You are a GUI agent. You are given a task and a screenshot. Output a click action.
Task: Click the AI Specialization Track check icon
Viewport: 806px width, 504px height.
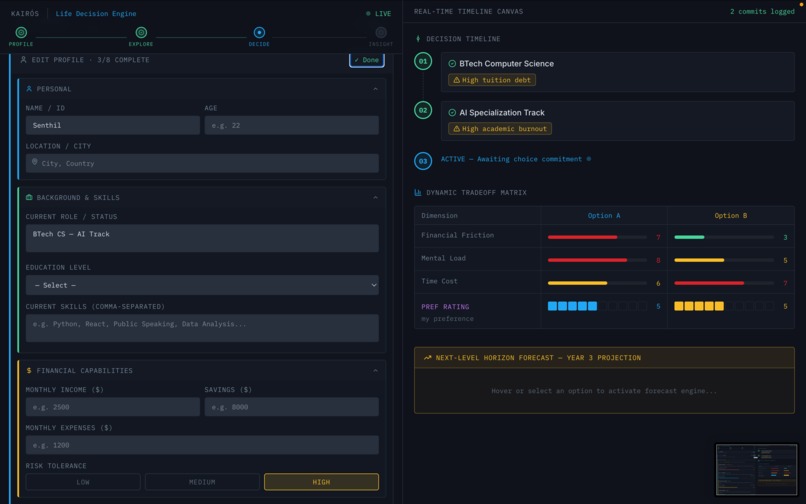point(452,113)
